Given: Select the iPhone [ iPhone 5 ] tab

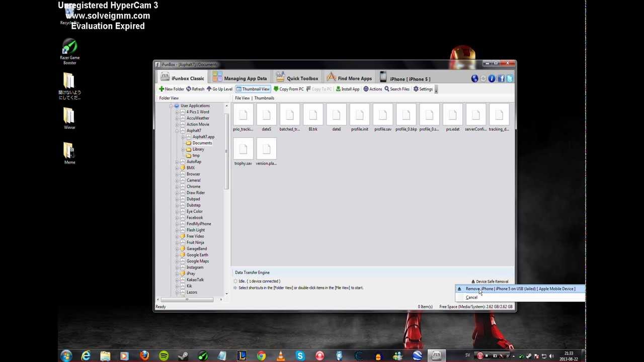Looking at the screenshot, I should [406, 78].
